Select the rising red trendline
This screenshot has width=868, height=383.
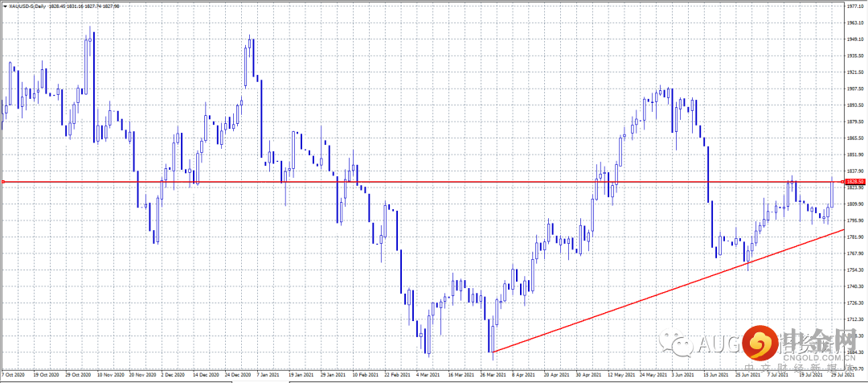tap(668, 290)
